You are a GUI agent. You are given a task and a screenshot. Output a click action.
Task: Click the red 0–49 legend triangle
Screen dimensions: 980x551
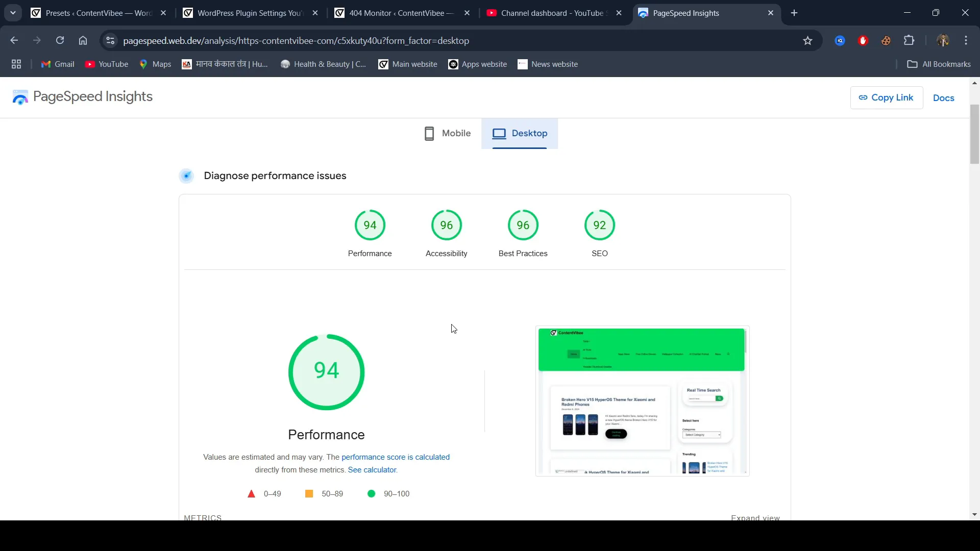click(251, 494)
